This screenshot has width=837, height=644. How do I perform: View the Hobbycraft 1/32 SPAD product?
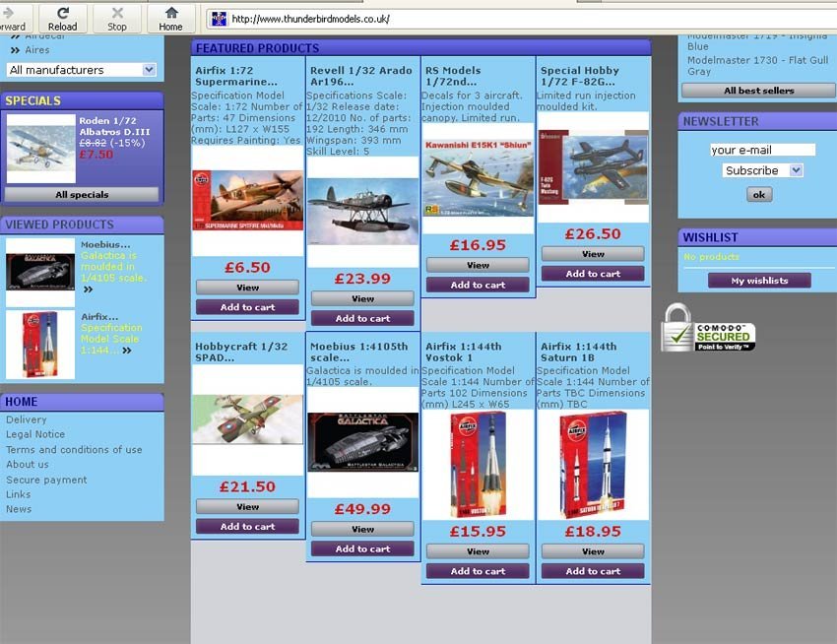point(248,507)
